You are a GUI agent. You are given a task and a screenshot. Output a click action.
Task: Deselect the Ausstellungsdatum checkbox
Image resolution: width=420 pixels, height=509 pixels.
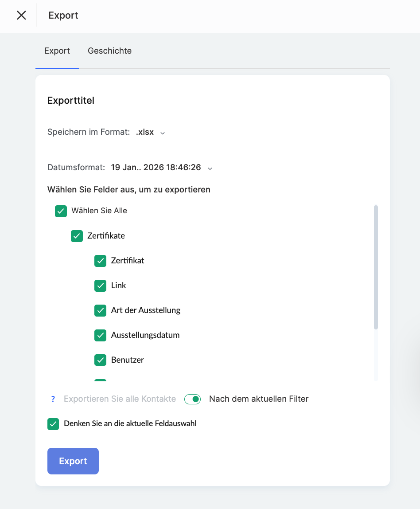tap(100, 335)
